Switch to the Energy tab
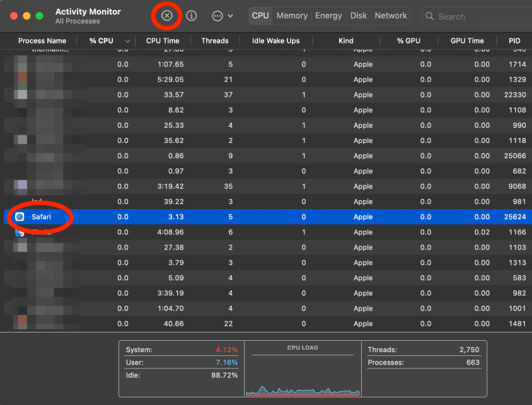532x405 pixels. click(x=328, y=16)
